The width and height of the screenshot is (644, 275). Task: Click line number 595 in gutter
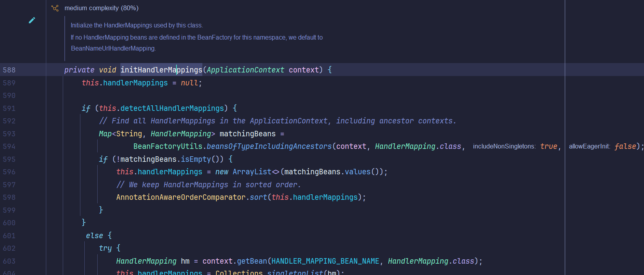pos(9,159)
